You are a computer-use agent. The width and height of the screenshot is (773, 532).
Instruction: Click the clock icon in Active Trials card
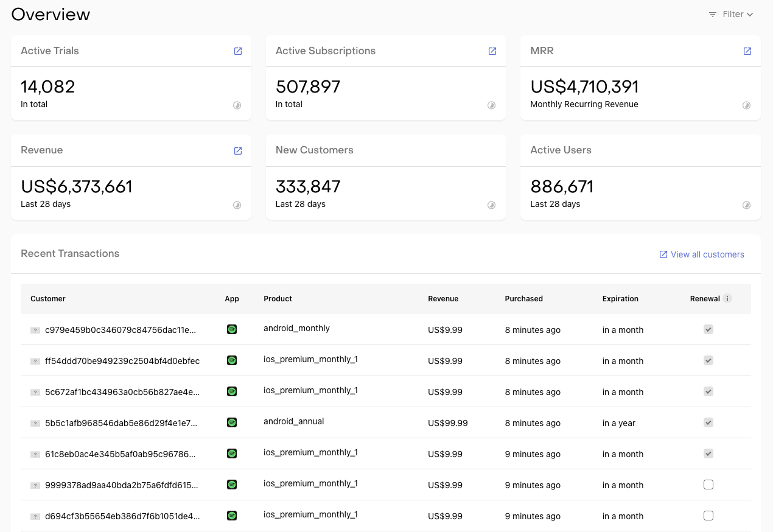(x=237, y=105)
